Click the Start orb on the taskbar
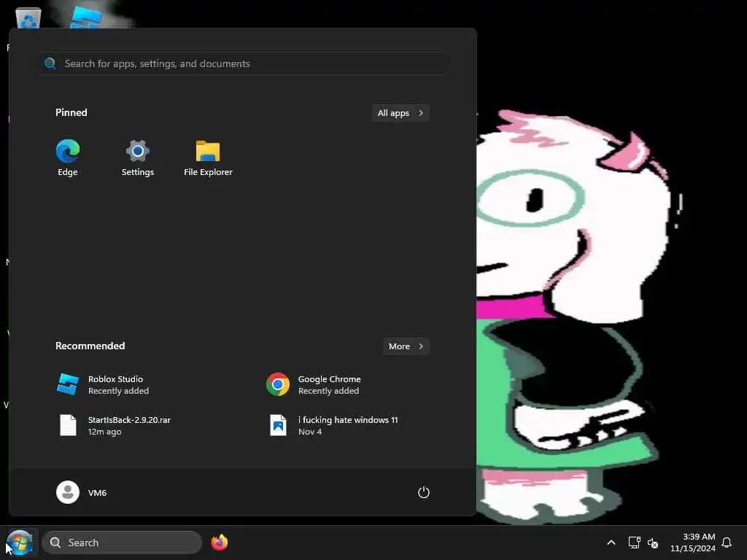747x560 pixels. tap(20, 542)
